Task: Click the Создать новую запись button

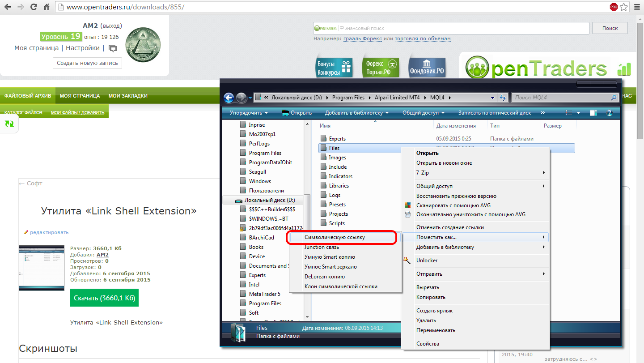Action: [x=87, y=63]
